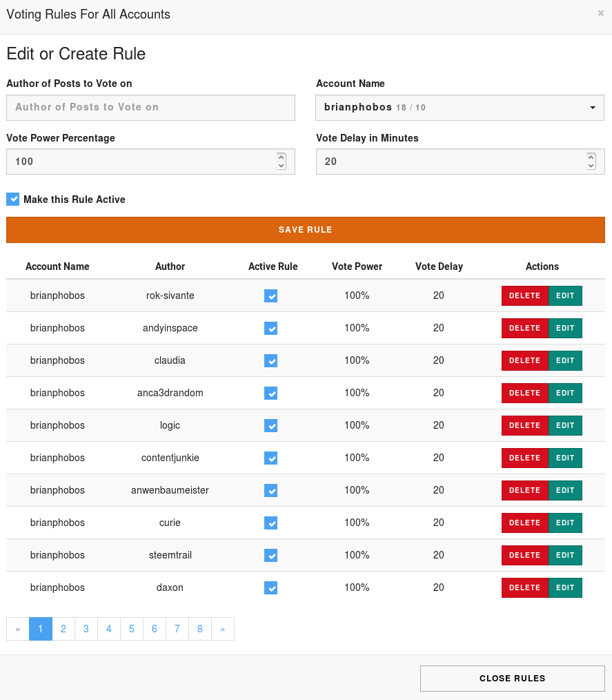Decrease Vote Power Percentage with down arrow
The height and width of the screenshot is (700, 612).
(x=281, y=166)
